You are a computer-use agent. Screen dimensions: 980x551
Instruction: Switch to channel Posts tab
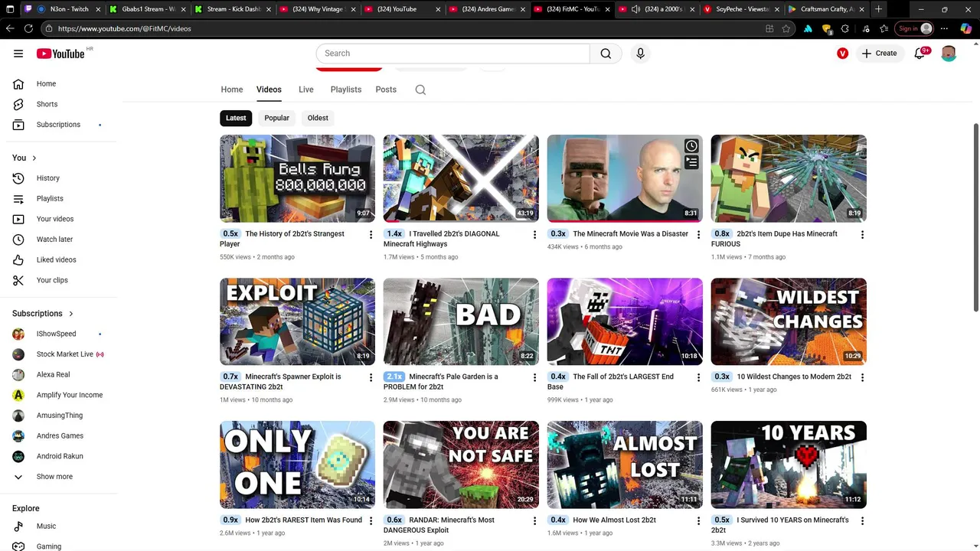click(386, 90)
